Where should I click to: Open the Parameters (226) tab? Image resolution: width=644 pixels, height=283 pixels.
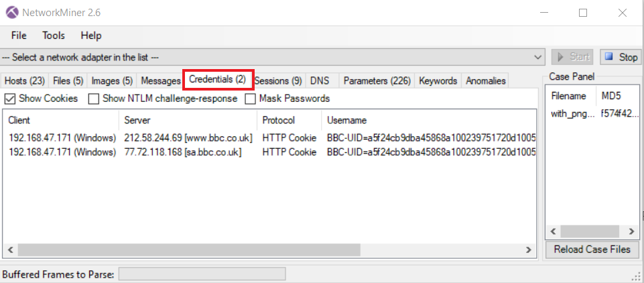(x=377, y=80)
